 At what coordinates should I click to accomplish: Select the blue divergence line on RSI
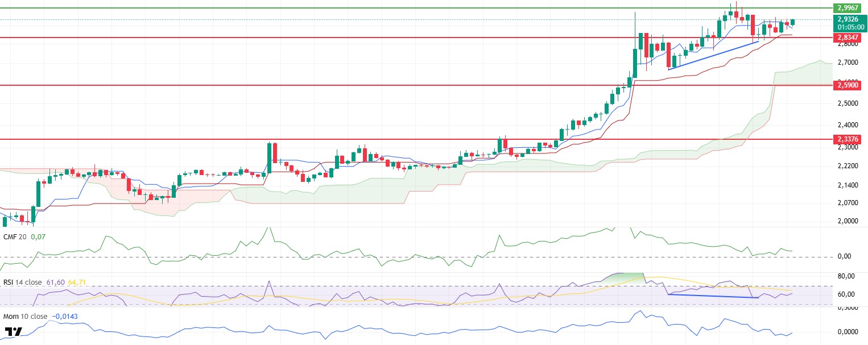coord(713,296)
